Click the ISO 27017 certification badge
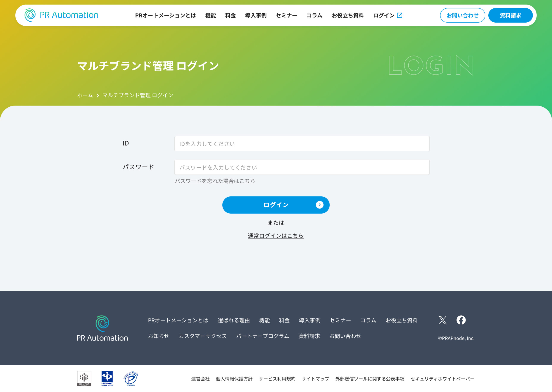Screen dimensions: 552x392 pyautogui.click(x=84, y=378)
